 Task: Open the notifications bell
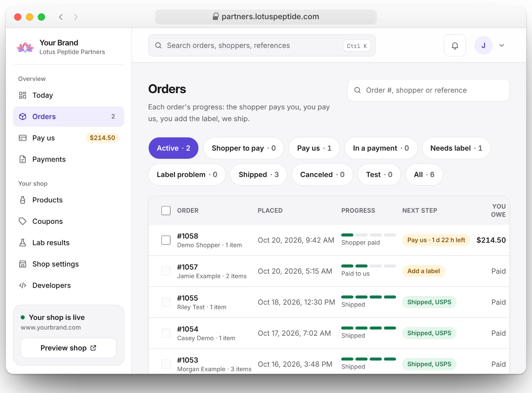point(455,45)
